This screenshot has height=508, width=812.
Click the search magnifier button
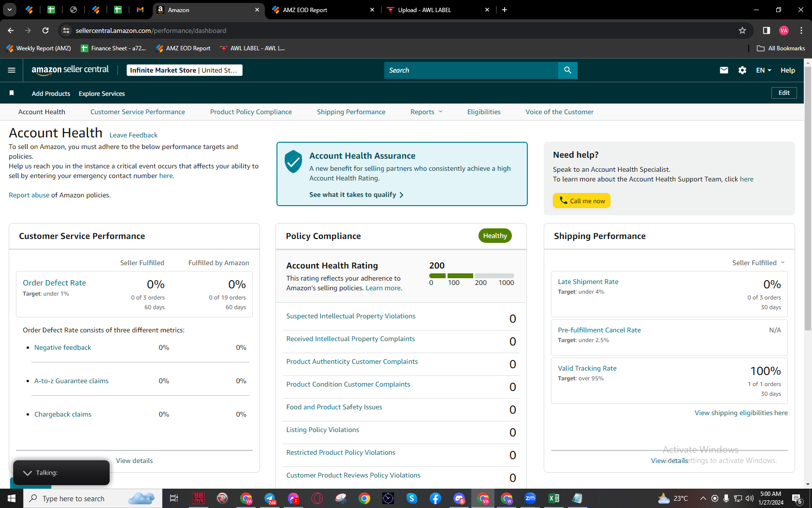[567, 70]
